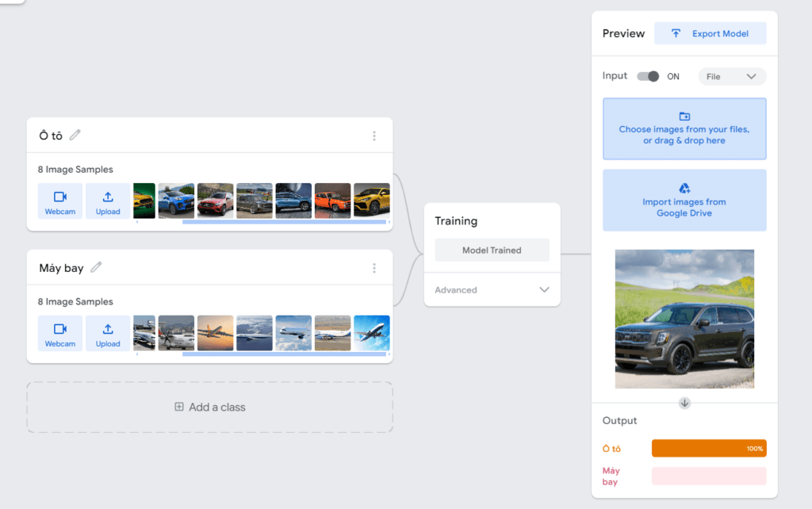Click Export Model button
This screenshot has width=812, height=509.
coord(710,33)
